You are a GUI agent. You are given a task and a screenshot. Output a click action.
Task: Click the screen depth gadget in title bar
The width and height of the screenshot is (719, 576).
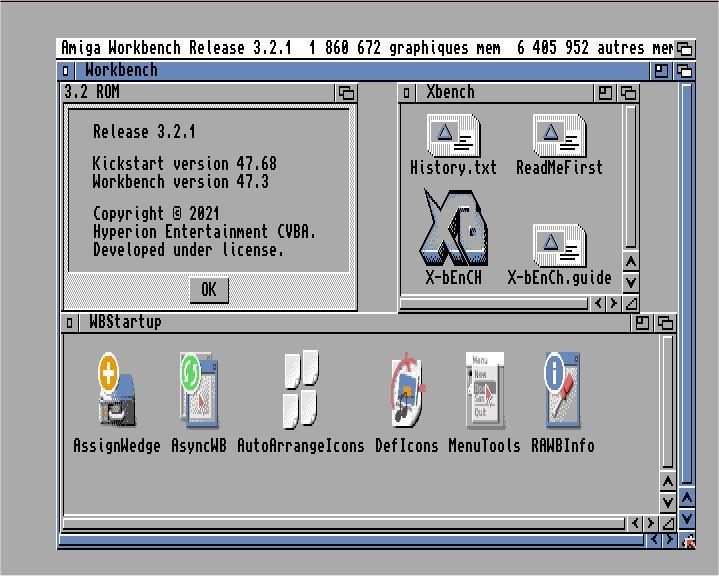[x=685, y=48]
